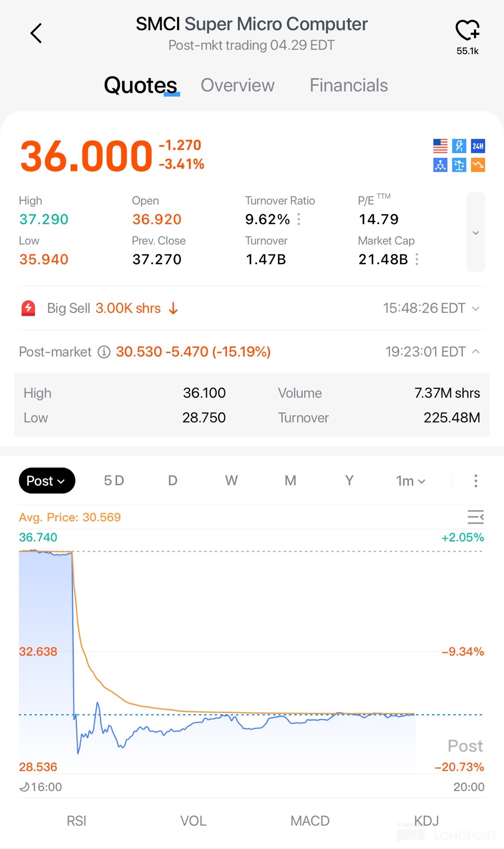Viewport: 504px width, 849px height.
Task: Tap the red Big Sell alert icon
Action: [x=28, y=308]
